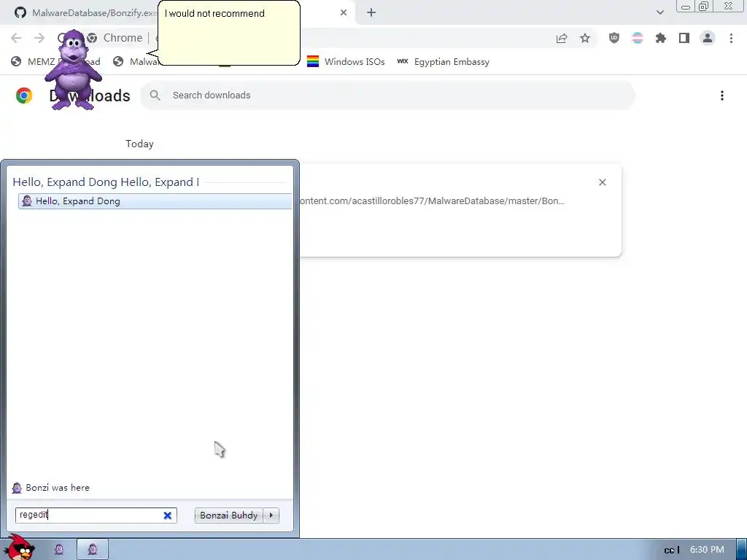The width and height of the screenshot is (747, 560).
Task: Open the Chrome profile avatar
Action: [708, 38]
